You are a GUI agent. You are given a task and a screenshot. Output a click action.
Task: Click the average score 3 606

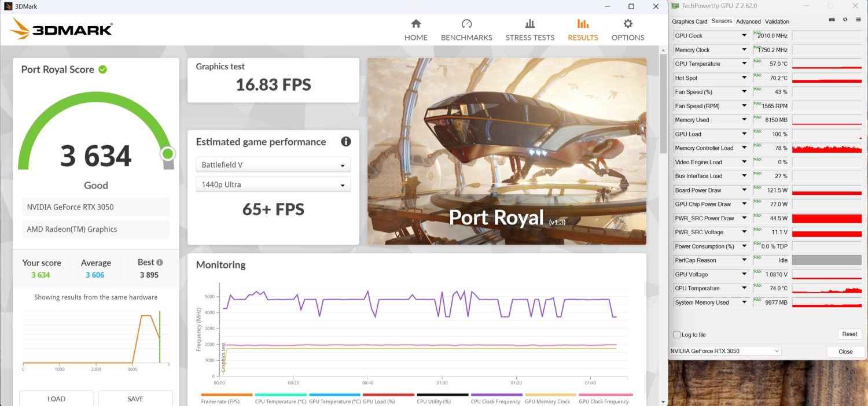pos(95,275)
